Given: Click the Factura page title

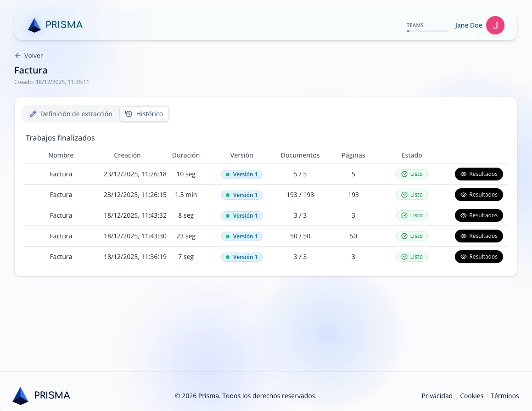Looking at the screenshot, I should (31, 70).
